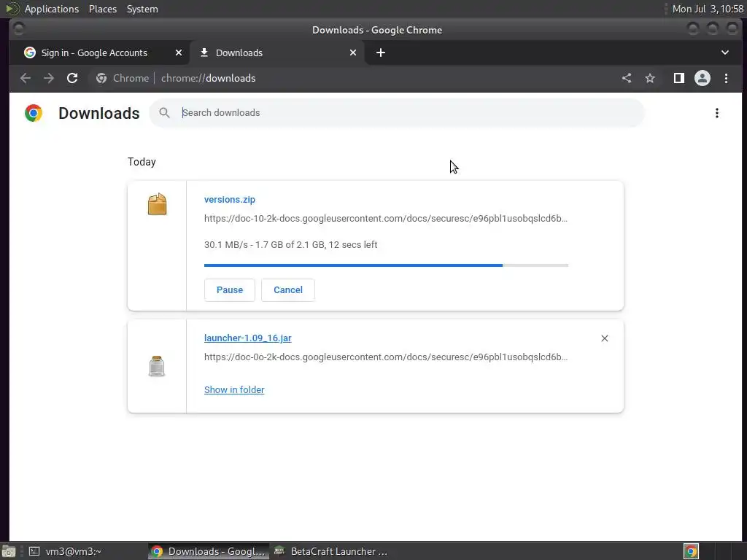Open Downloads page more actions menu
The height and width of the screenshot is (560, 747).
(717, 113)
